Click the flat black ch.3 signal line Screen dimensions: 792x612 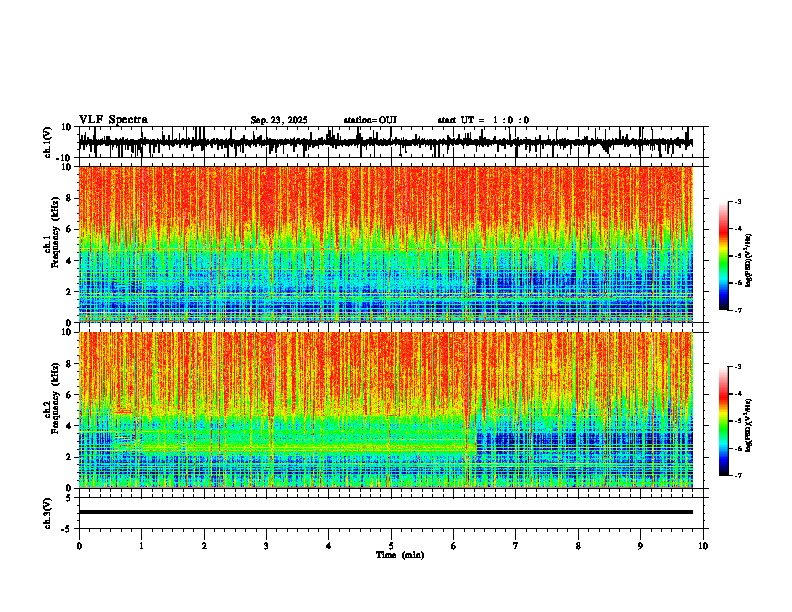[385, 512]
